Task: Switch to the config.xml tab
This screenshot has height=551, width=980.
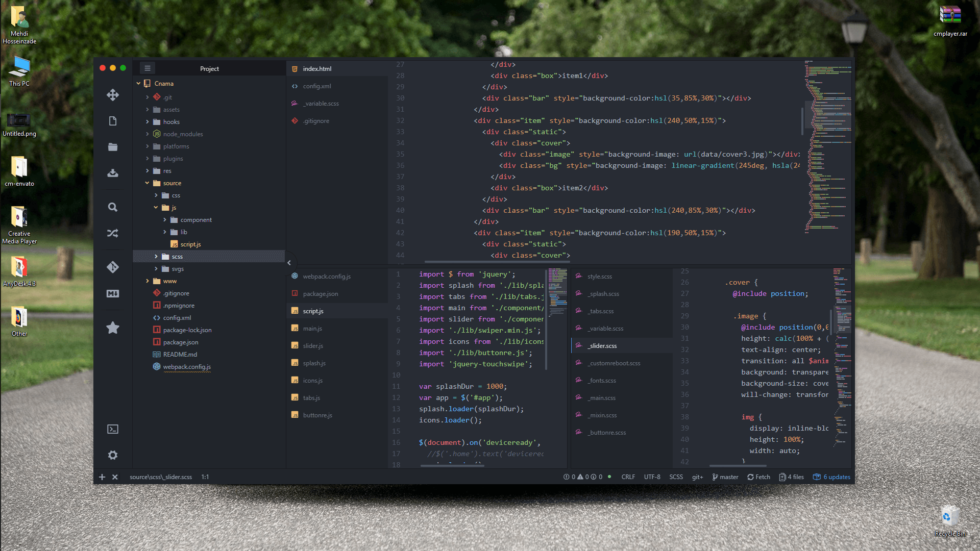Action: [317, 86]
